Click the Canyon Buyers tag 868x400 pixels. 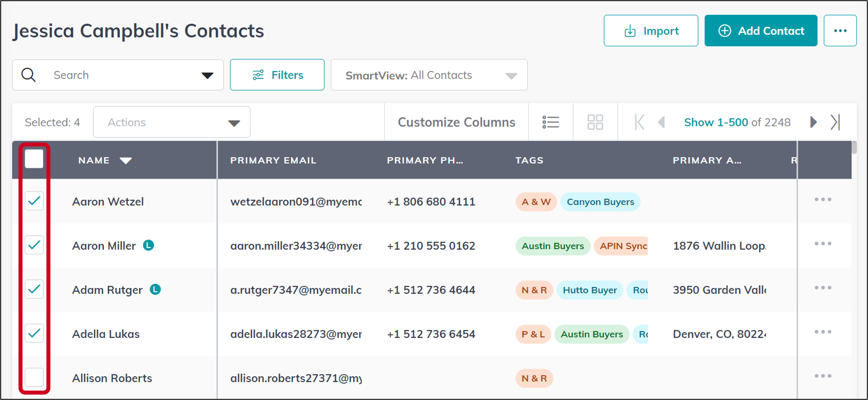[600, 202]
